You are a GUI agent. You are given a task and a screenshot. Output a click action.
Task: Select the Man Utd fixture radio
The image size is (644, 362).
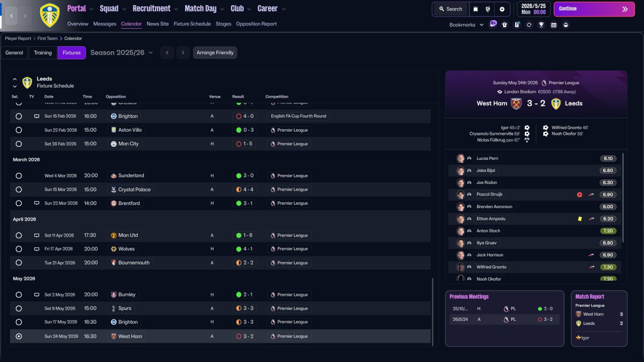(x=19, y=235)
